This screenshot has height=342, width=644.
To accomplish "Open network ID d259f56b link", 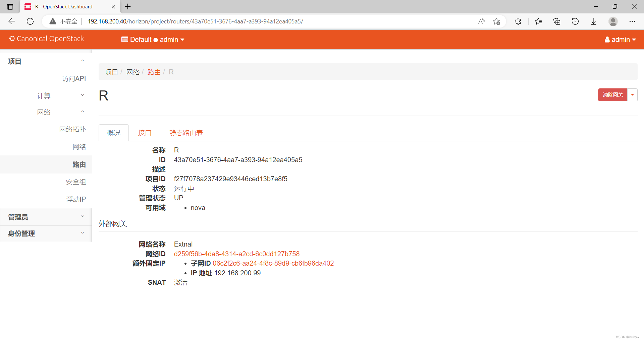I will click(236, 254).
